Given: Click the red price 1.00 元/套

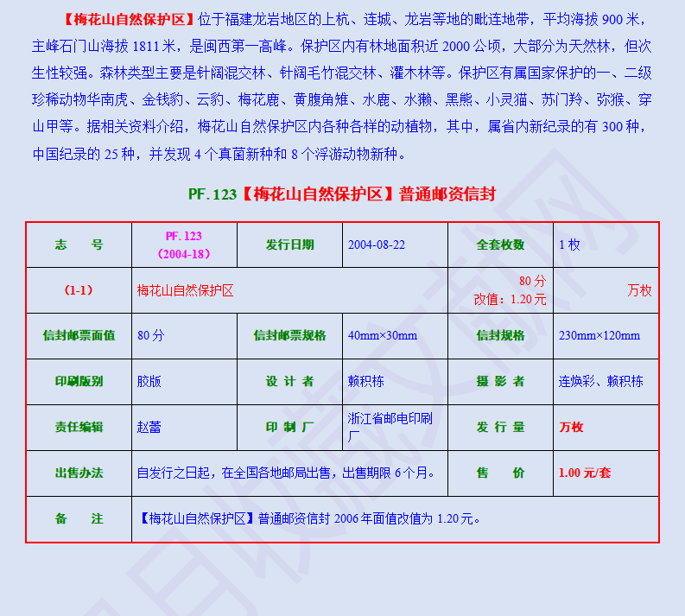Looking at the screenshot, I should (585, 473).
